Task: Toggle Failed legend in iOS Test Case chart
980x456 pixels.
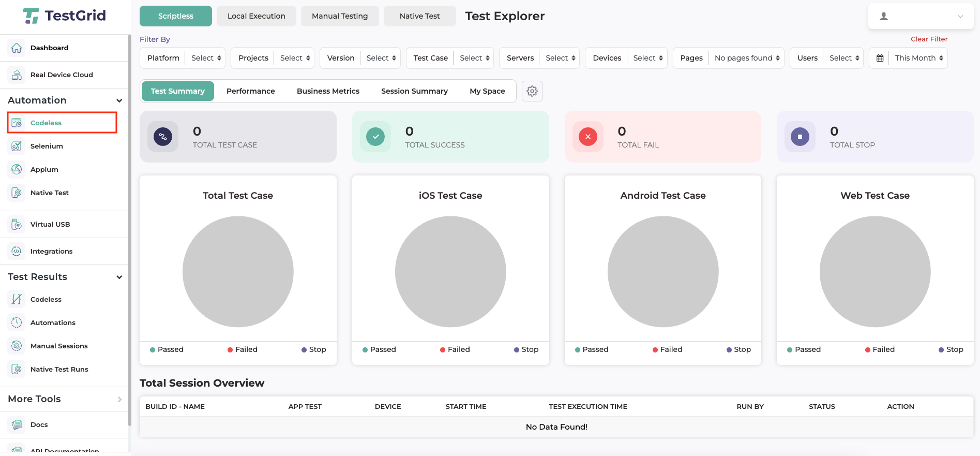Action: coord(455,350)
